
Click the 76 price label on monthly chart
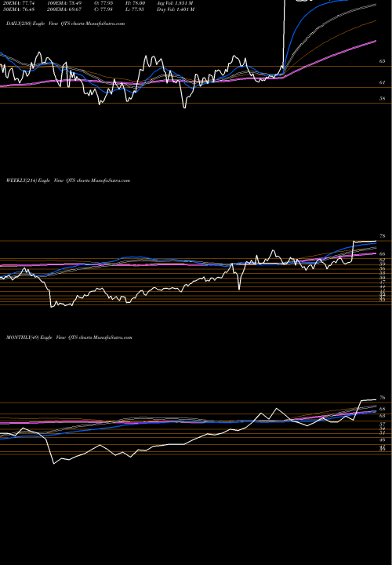tap(383, 398)
